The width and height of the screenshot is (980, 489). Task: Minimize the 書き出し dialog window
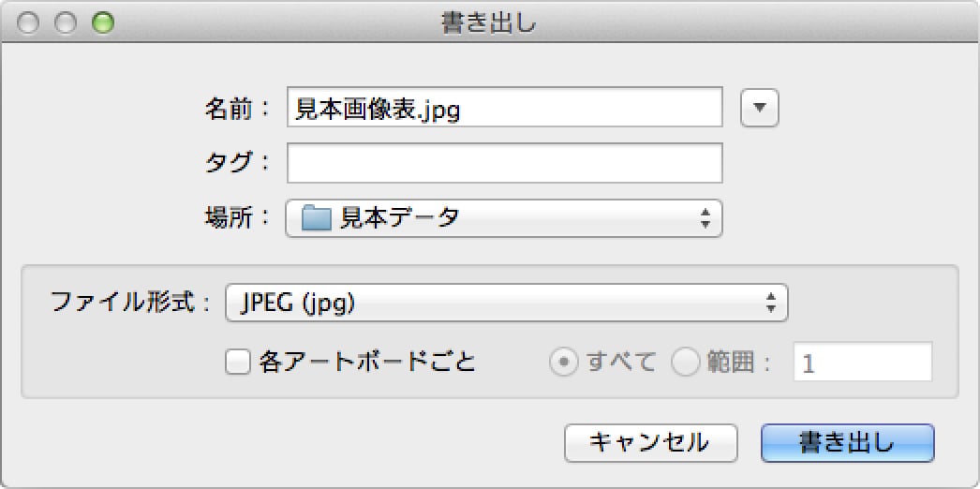pos(66,23)
